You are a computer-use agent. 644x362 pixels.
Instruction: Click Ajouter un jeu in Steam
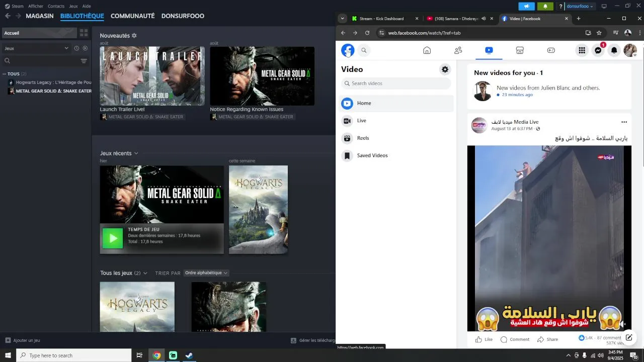(x=22, y=340)
